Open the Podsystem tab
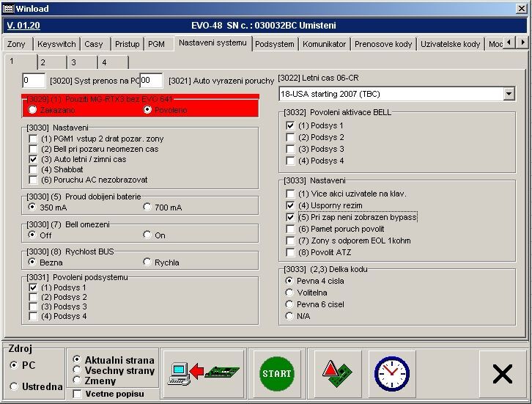This screenshot has width=532, height=404. click(x=275, y=44)
